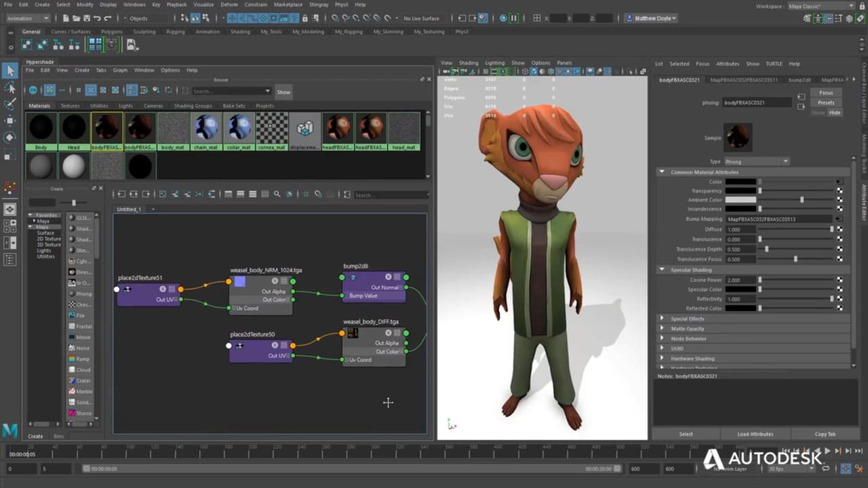Image resolution: width=868 pixels, height=488 pixels.
Task: Click the Hypershade shelf icon with render badge
Action: (x=132, y=45)
